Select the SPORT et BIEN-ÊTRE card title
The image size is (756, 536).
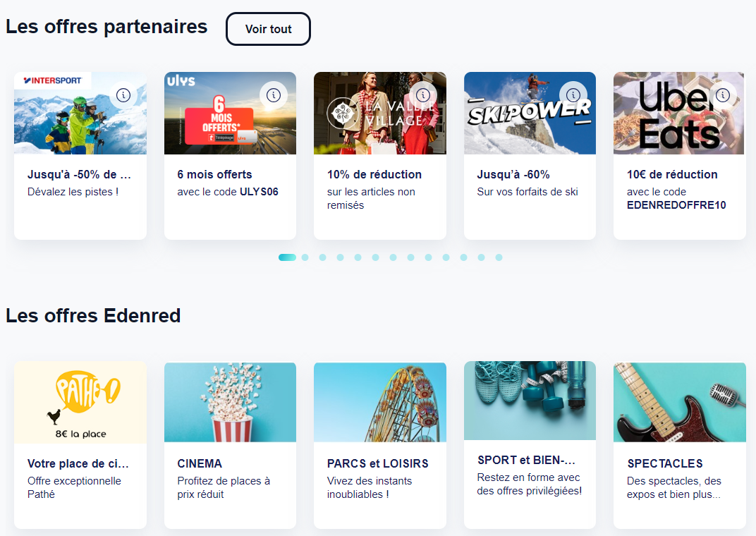coord(526,460)
